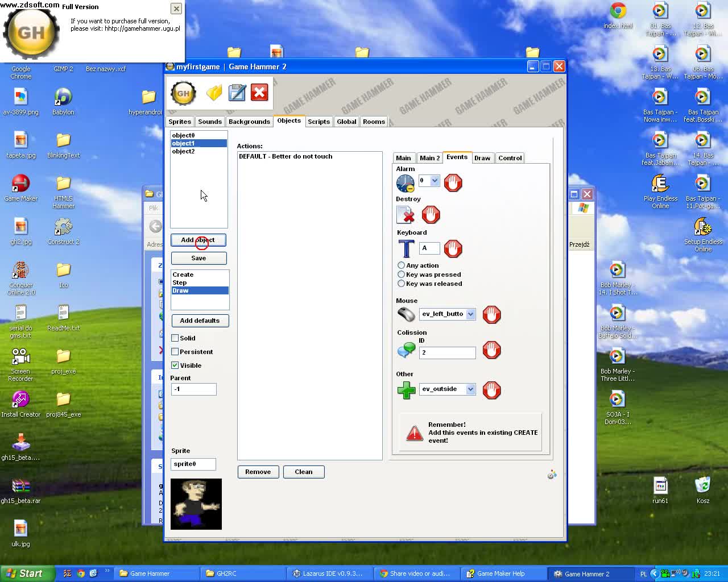Go to the Rooms tab
The image size is (728, 582).
tap(374, 122)
